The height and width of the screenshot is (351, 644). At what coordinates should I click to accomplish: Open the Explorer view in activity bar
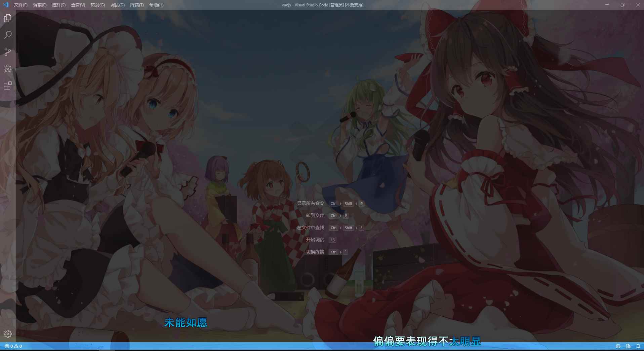tap(8, 18)
